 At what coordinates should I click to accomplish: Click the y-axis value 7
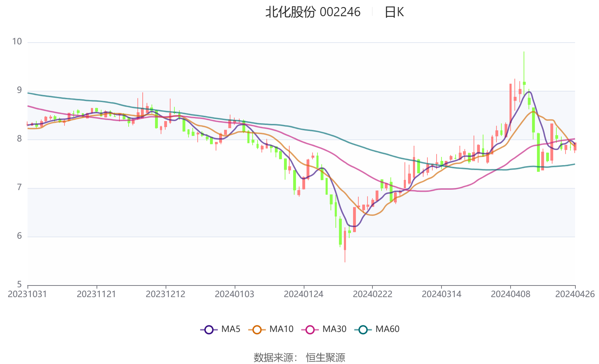[x=19, y=187]
